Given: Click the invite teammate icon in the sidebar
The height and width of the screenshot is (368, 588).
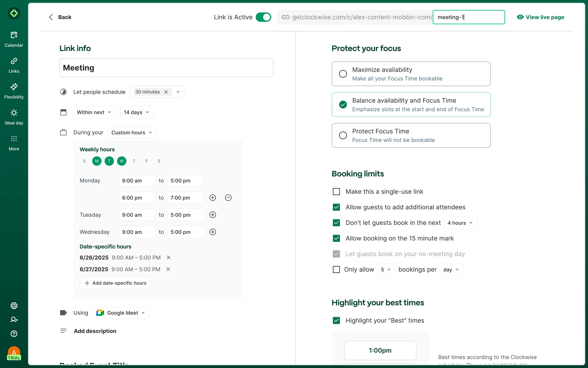Looking at the screenshot, I should [x=14, y=320].
